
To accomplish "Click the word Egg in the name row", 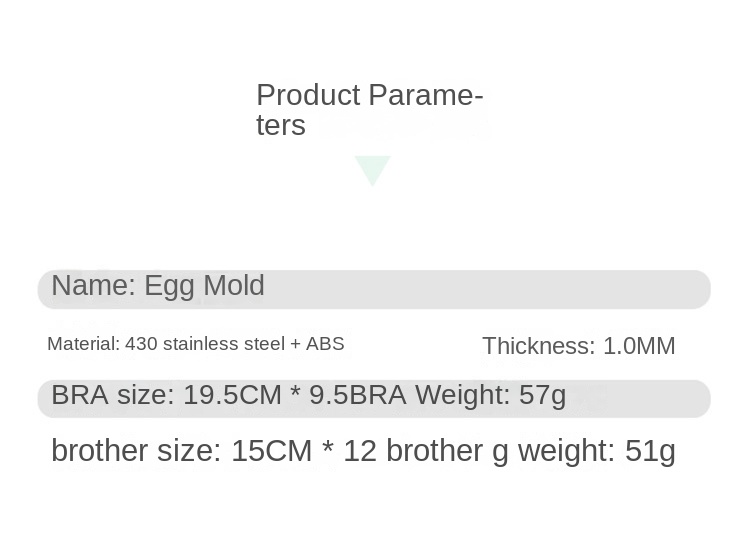I will point(170,287).
